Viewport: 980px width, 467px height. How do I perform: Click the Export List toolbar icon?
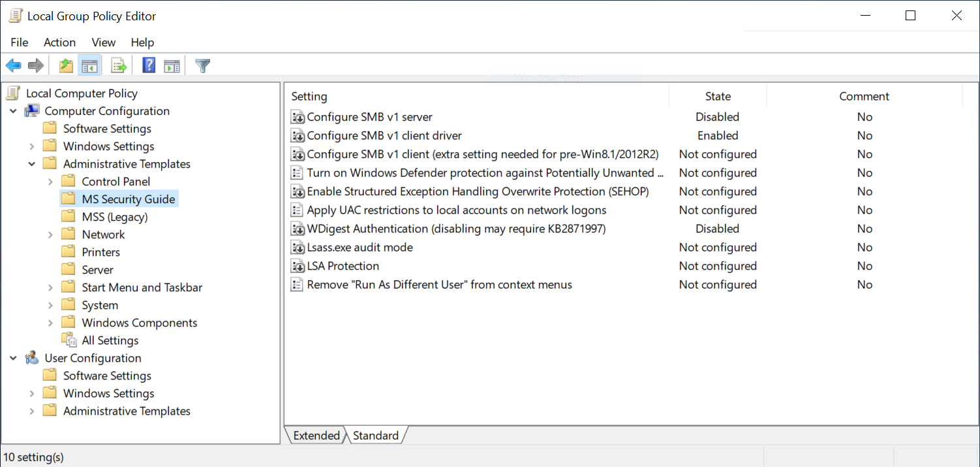(118, 65)
